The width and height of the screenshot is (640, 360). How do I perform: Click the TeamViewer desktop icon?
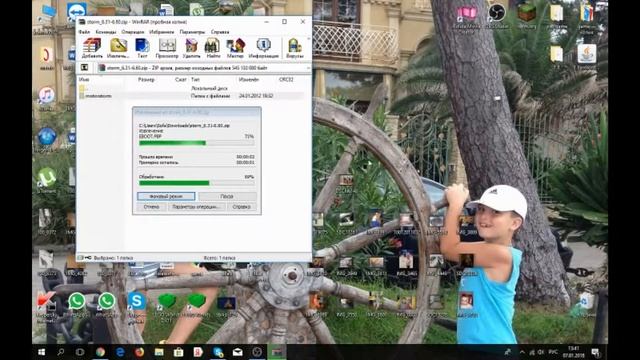pos(77,11)
